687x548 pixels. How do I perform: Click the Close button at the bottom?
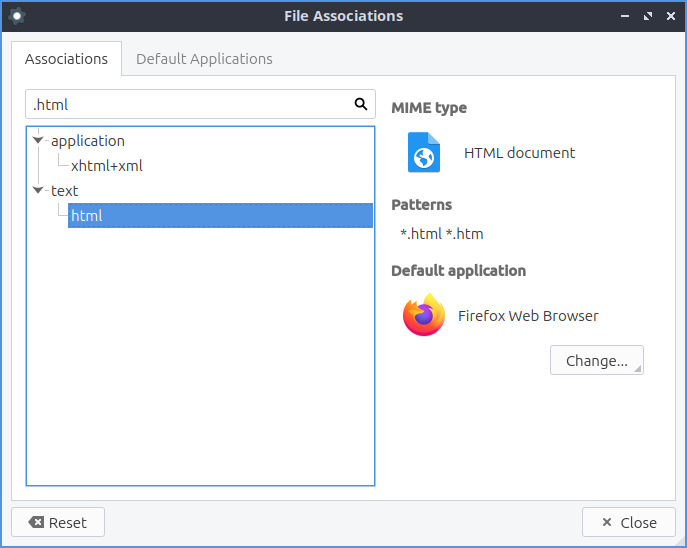(x=628, y=522)
